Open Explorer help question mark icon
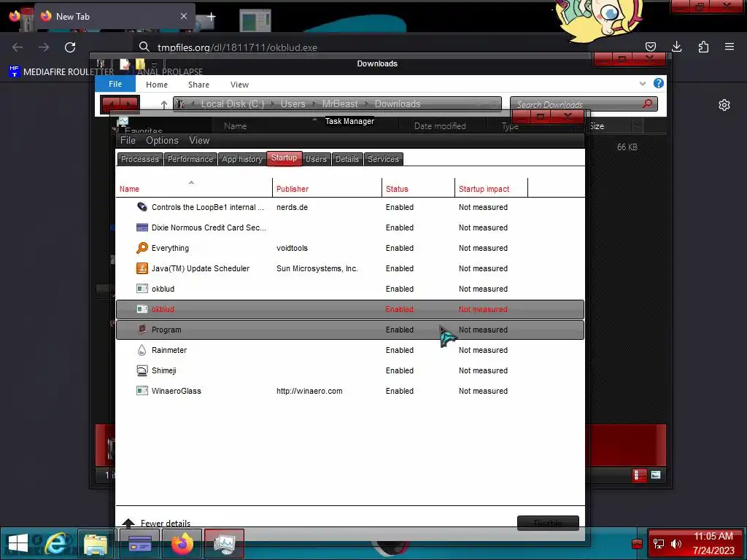The height and width of the screenshot is (560, 747). point(659,83)
